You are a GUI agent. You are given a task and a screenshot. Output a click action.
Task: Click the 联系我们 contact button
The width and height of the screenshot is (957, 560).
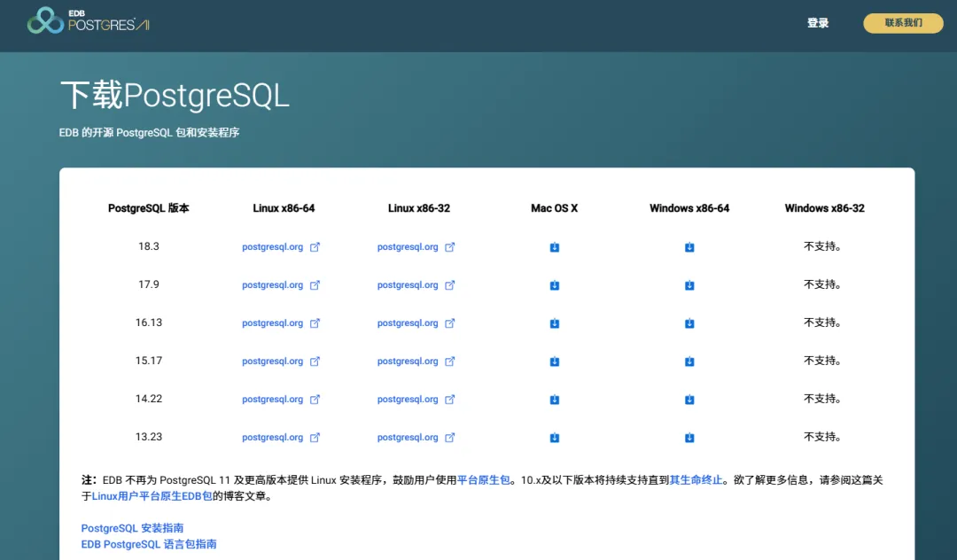(903, 23)
